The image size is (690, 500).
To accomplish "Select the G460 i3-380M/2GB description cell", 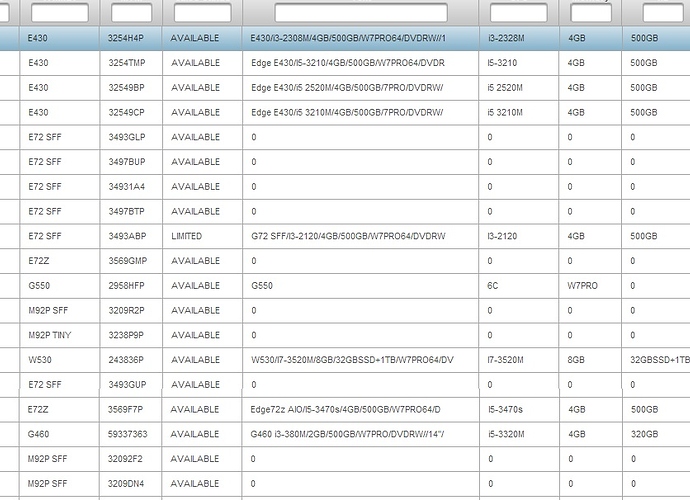I will pyautogui.click(x=347, y=434).
